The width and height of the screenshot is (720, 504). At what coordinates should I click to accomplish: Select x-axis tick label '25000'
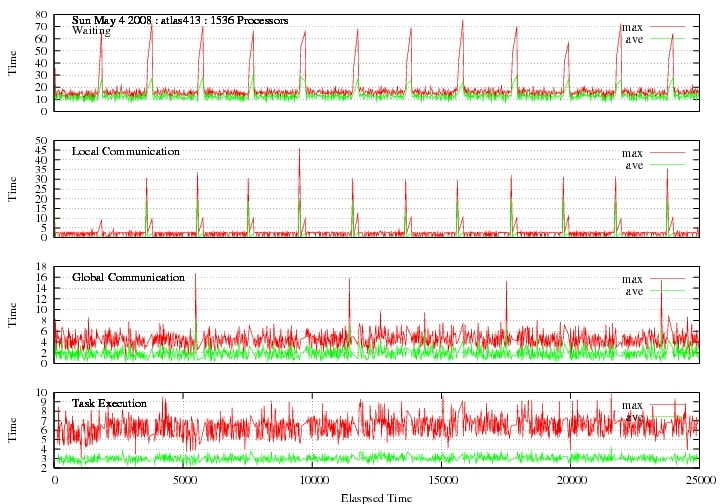(700, 481)
